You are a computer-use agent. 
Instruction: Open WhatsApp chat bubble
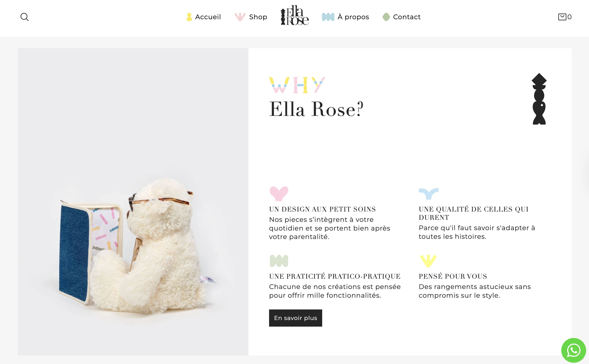573,350
